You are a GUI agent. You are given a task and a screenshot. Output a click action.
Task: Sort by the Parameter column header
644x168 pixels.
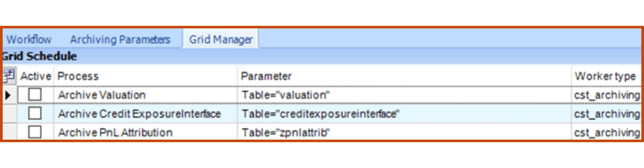click(405, 76)
